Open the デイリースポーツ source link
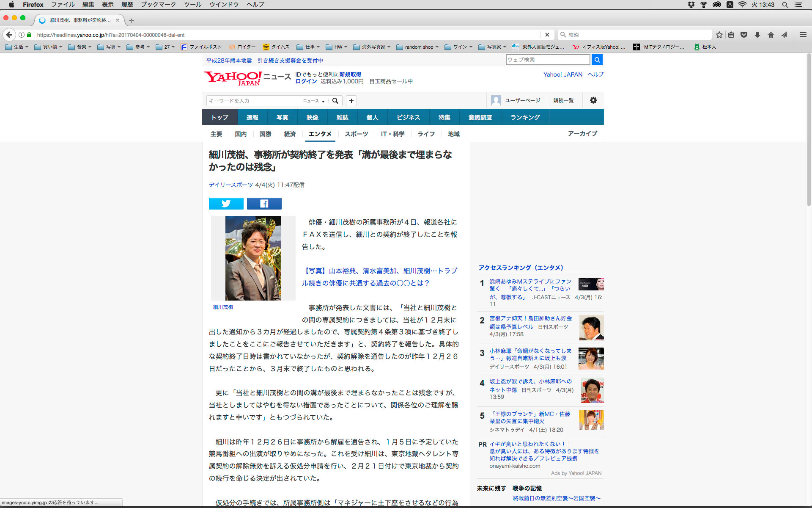 click(x=230, y=185)
